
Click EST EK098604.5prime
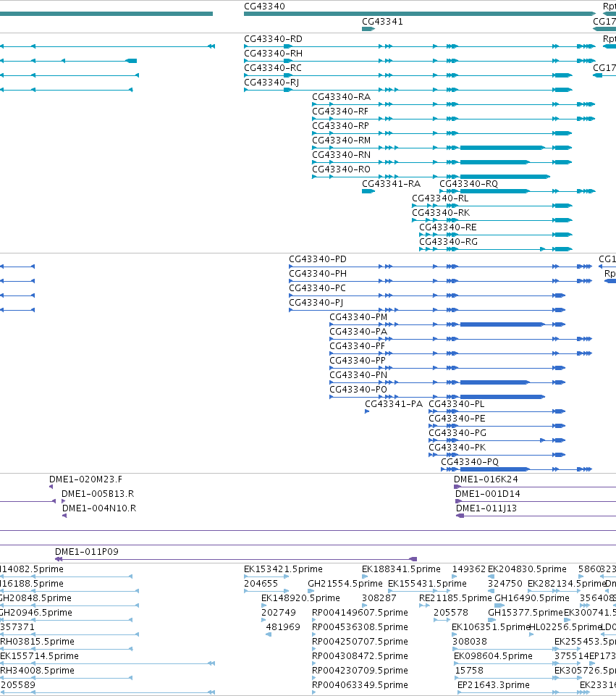tap(493, 656)
